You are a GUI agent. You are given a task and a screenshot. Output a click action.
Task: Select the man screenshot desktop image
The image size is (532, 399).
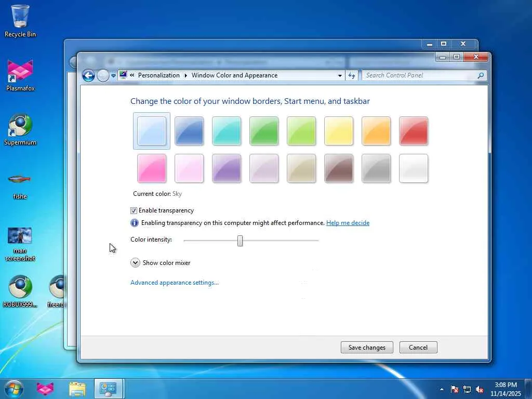[20, 244]
